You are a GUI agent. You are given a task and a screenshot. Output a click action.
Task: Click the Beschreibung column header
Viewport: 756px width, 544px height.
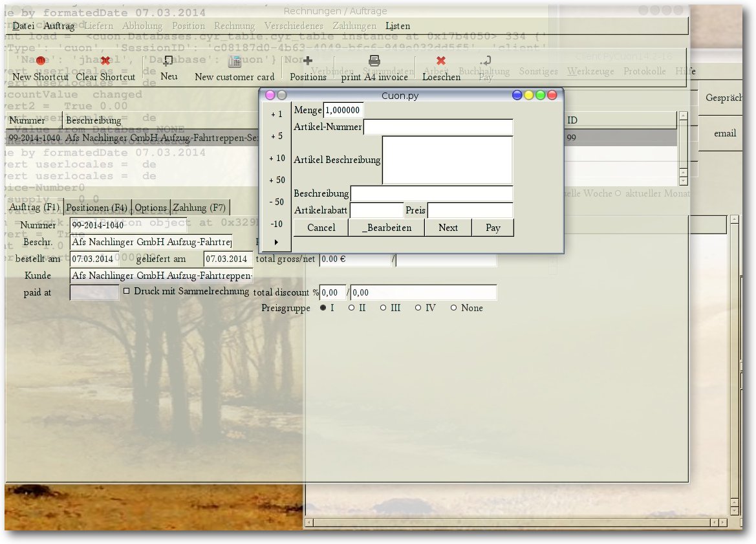160,120
